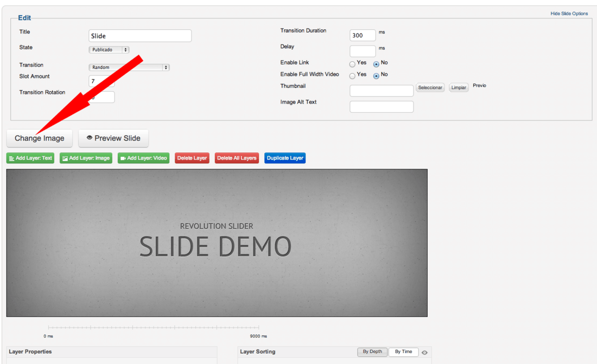
Task: Delete the selected layer
Action: (x=192, y=158)
